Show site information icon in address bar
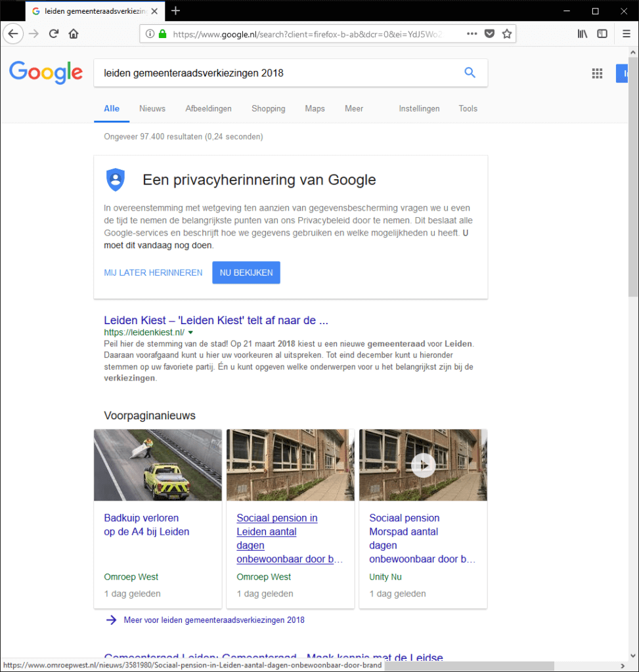 point(150,34)
